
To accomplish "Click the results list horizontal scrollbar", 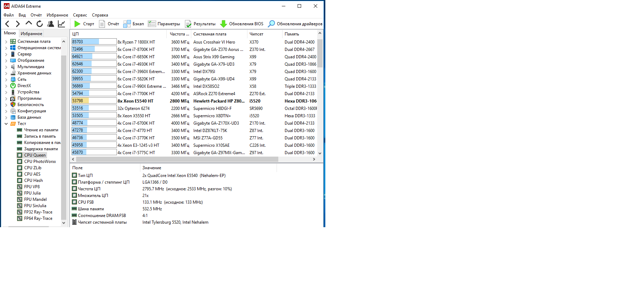I will (177, 159).
